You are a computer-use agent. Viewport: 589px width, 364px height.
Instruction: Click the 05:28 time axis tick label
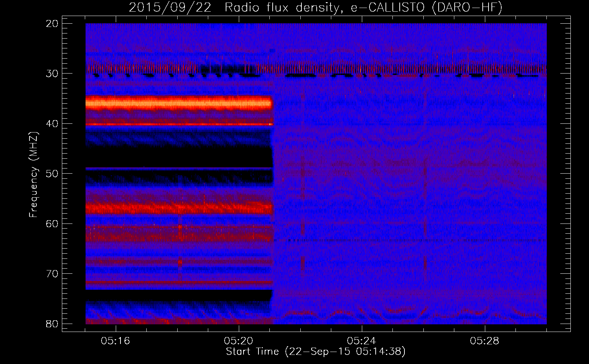pyautogui.click(x=485, y=341)
